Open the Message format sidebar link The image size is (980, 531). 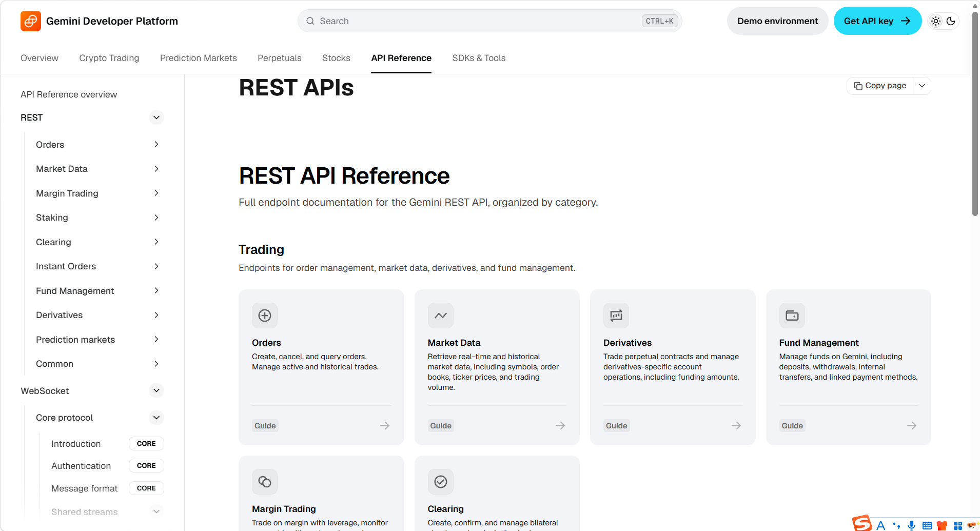(85, 488)
